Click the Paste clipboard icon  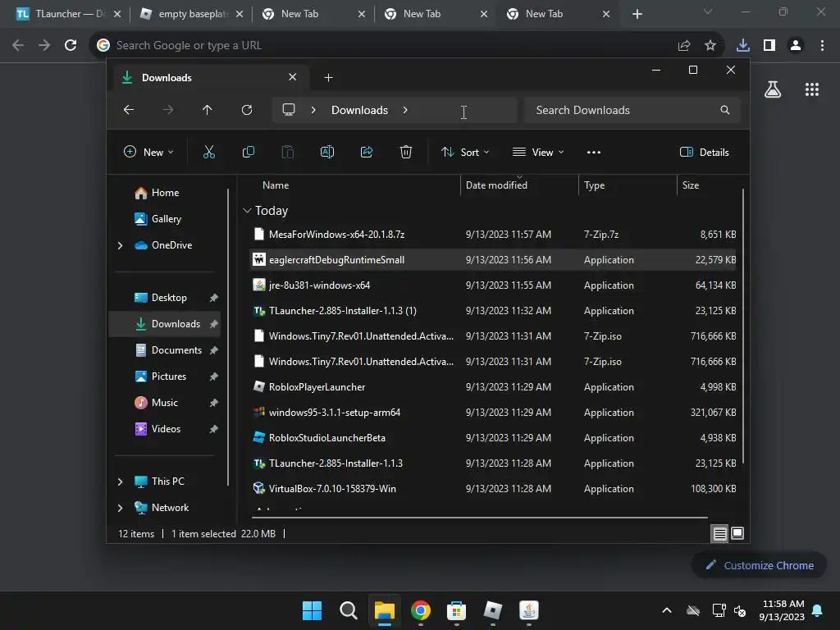288,152
